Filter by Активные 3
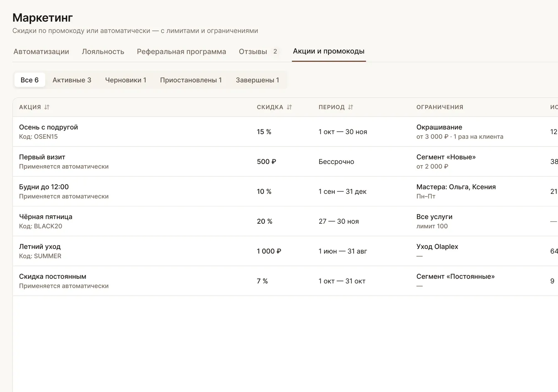Screen dimensions: 558x392 point(72,80)
